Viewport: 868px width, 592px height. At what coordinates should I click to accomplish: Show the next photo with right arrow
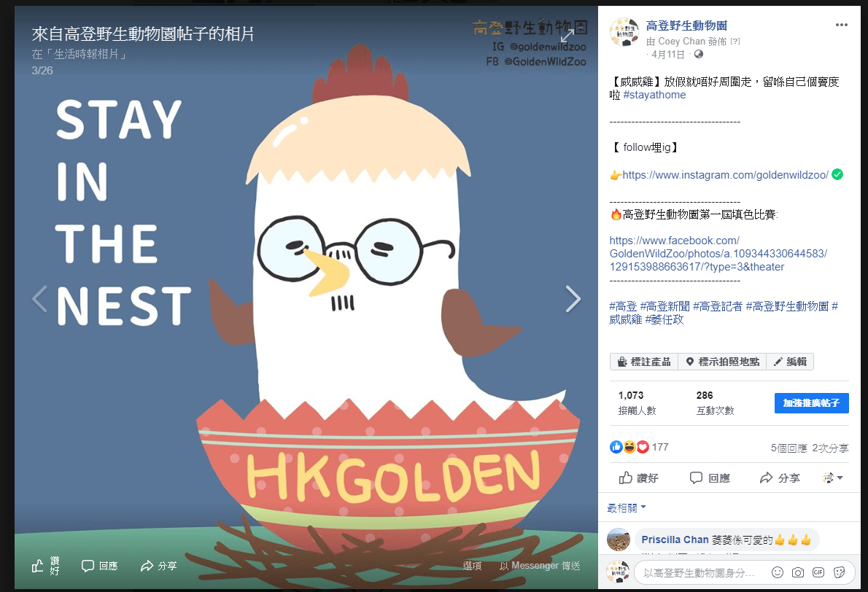573,300
